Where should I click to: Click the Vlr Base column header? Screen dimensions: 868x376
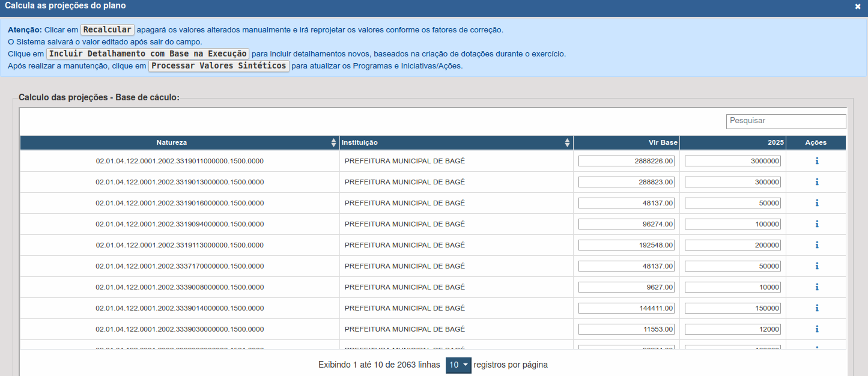click(627, 143)
